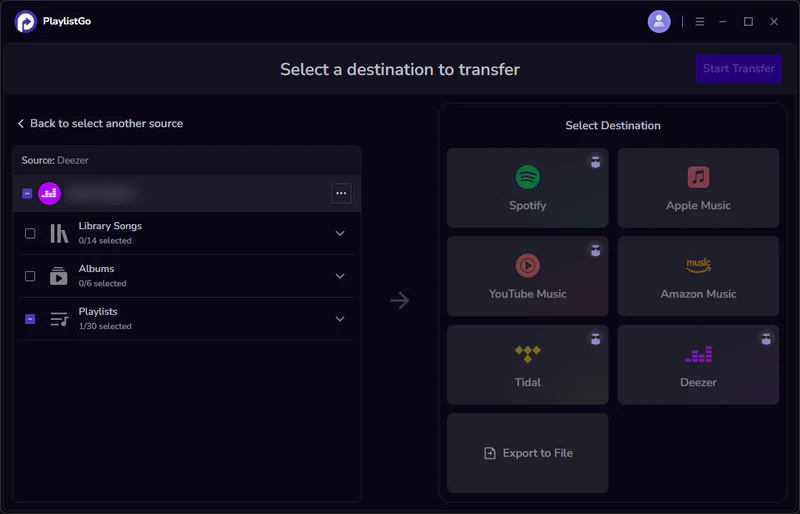
Task: Open the hamburger menu in title bar
Action: (699, 21)
